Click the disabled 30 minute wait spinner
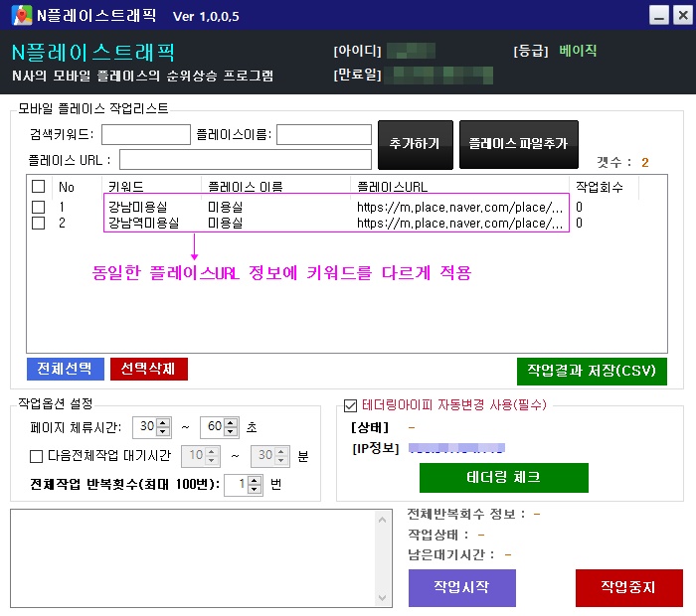The height and width of the screenshot is (616, 696). pos(270,456)
